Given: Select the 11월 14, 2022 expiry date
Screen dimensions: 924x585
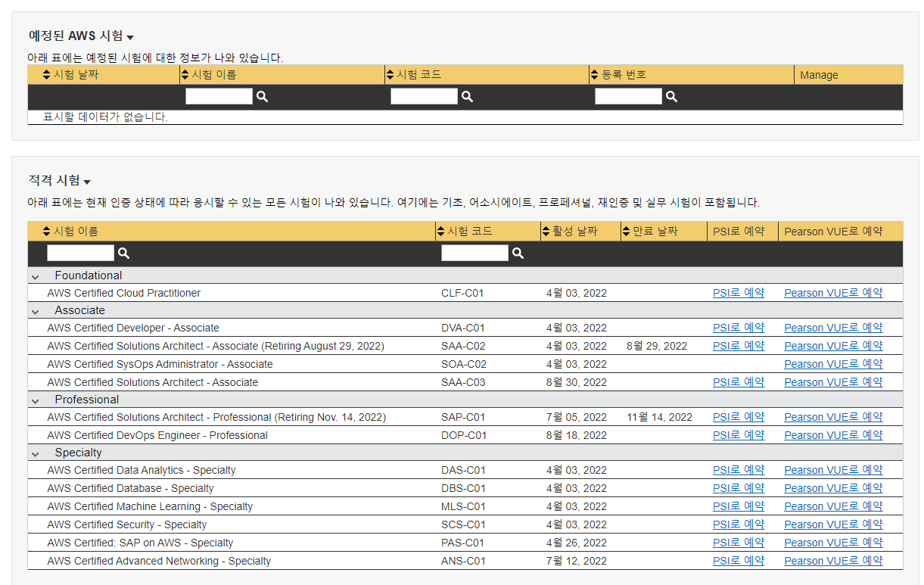Looking at the screenshot, I should coord(659,417).
